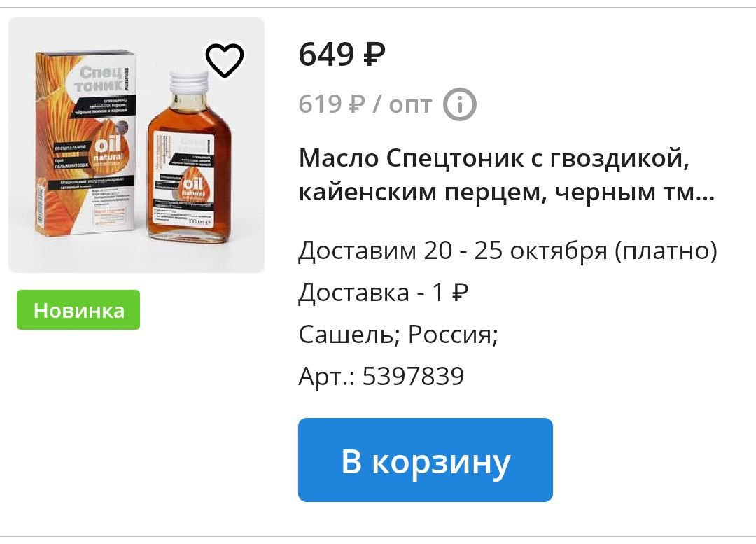Screen dimensions: 756x544
Task: Click the (платно) note in delivery line
Action: 666,251
